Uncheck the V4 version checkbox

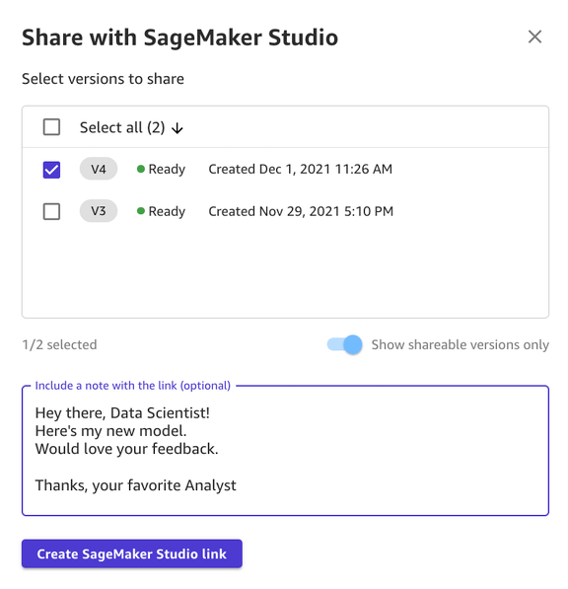tap(51, 170)
